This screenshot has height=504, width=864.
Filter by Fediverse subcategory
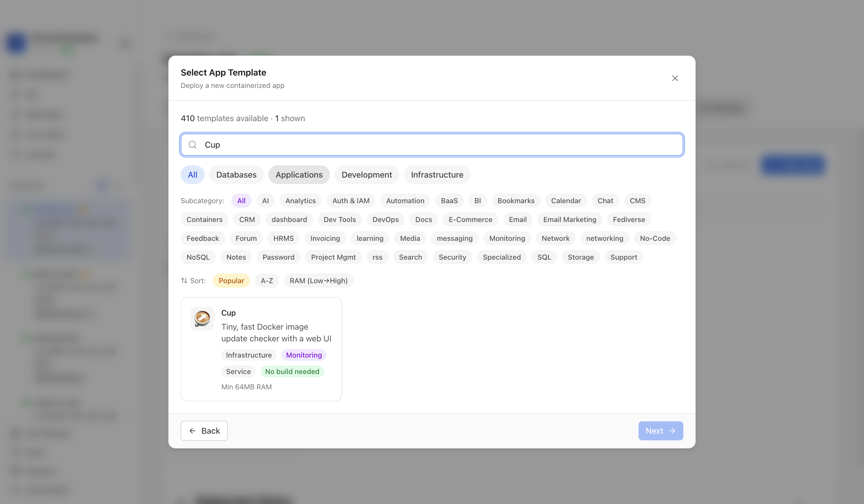coord(629,220)
